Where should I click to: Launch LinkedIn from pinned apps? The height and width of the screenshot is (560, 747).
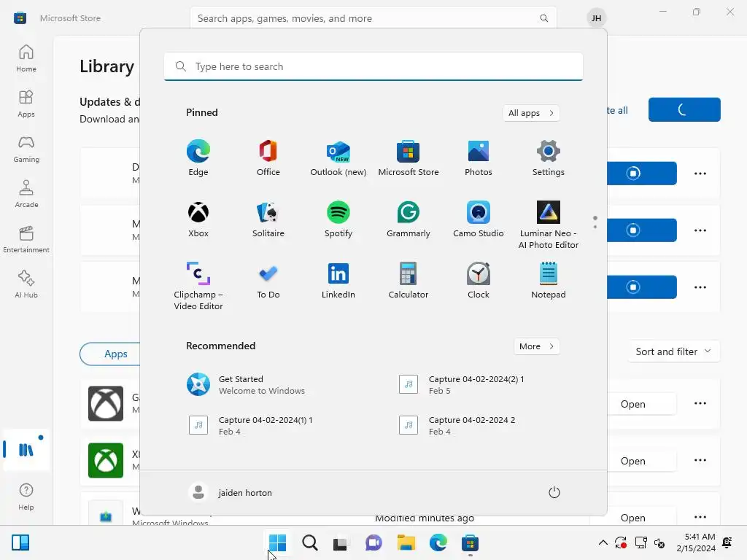338,281
